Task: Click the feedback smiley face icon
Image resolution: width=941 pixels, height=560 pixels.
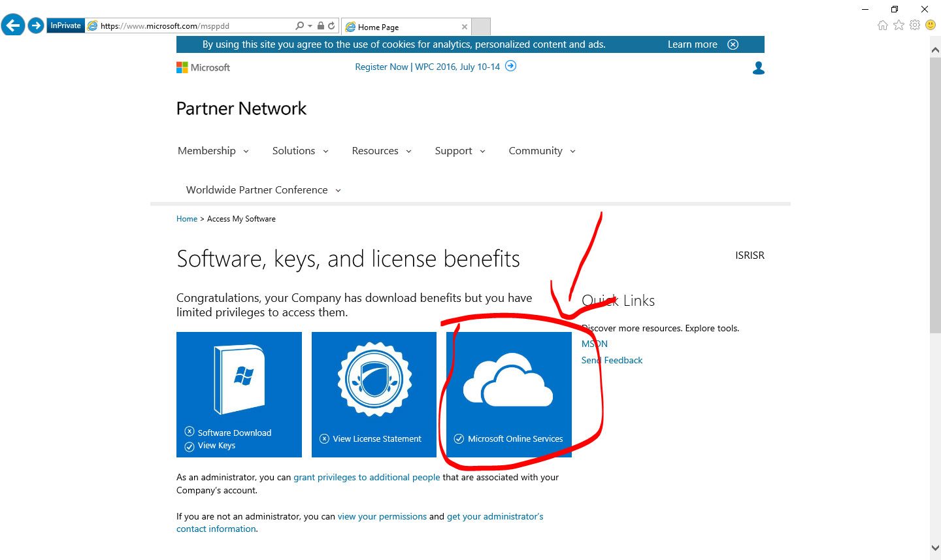Action: click(x=931, y=25)
